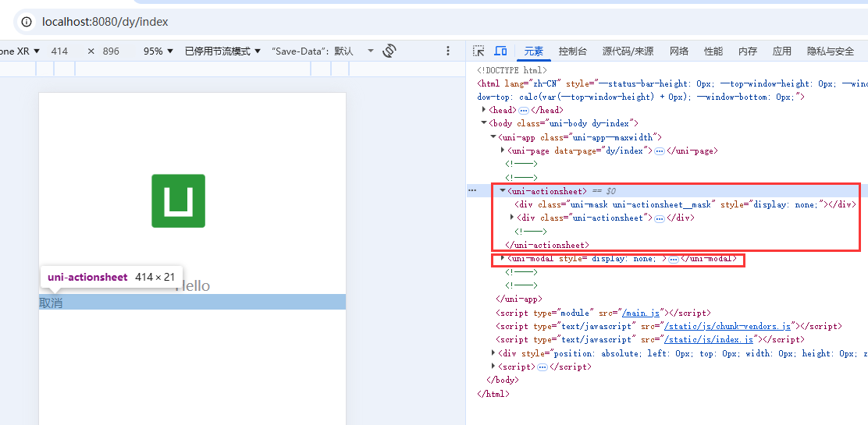Open the device toolbar more options menu

pos(448,51)
